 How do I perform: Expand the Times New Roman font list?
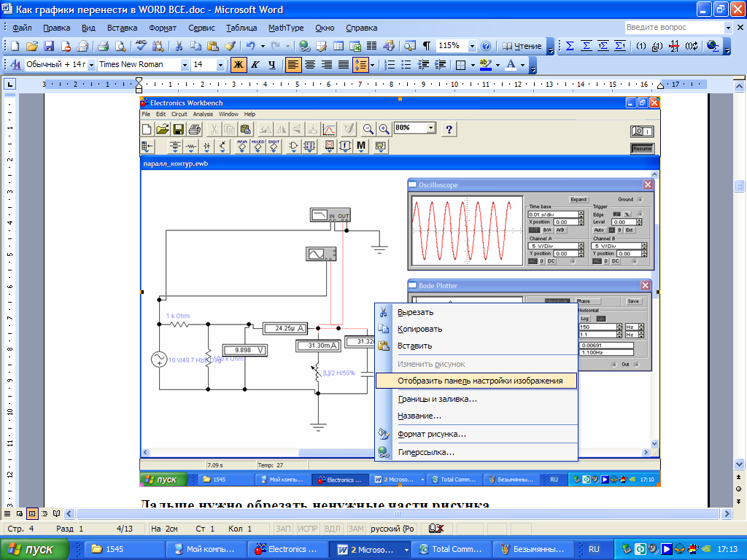pos(185,65)
